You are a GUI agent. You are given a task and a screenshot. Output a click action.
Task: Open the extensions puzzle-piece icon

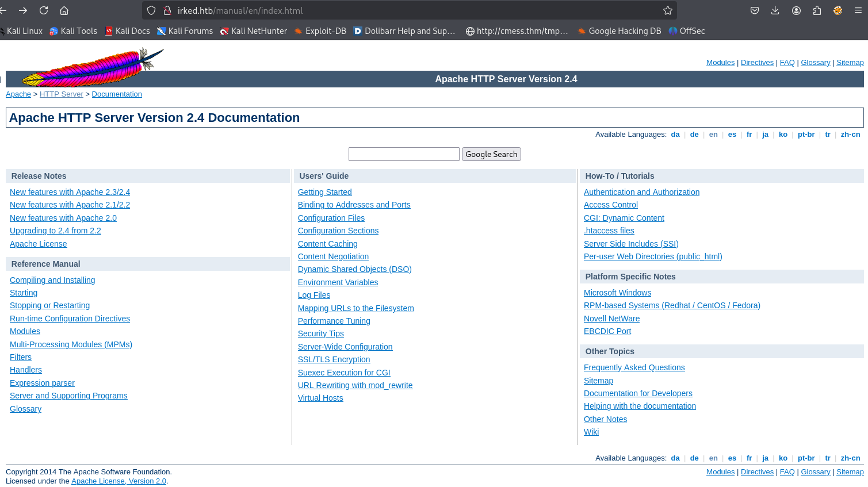pyautogui.click(x=817, y=10)
